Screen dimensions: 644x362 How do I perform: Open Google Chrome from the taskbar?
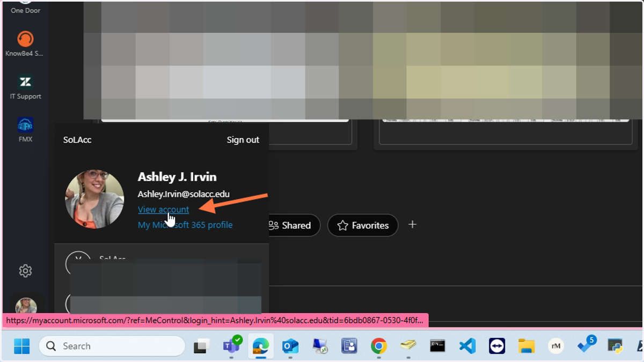click(379, 346)
